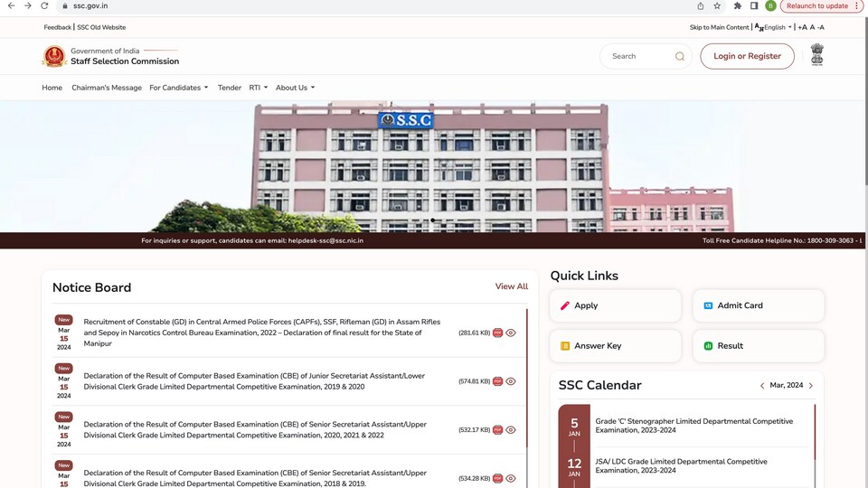Expand the RTI menu
The width and height of the screenshot is (868, 488).
coord(258,88)
